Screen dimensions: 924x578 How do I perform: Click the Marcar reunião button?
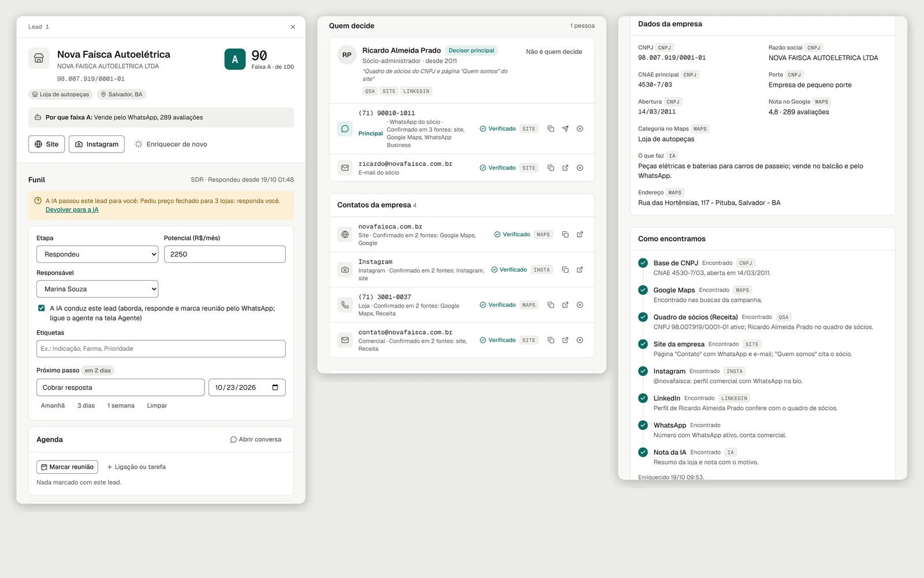[x=67, y=467]
